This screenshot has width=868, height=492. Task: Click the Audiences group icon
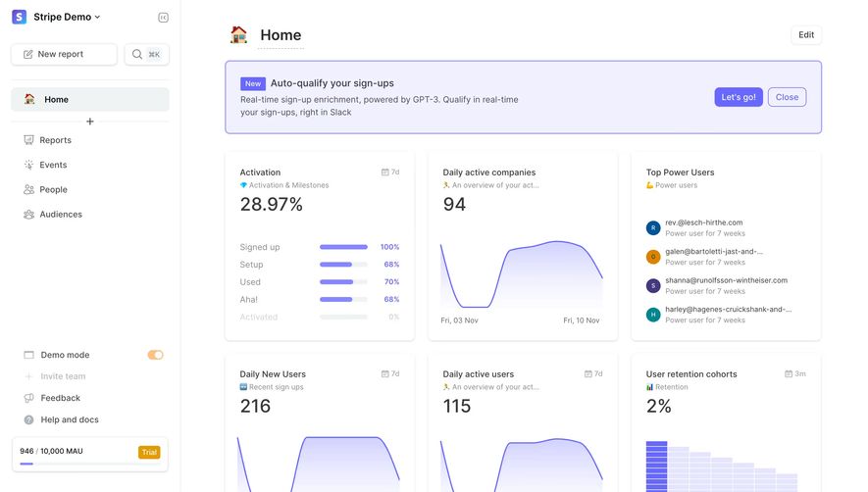tap(28, 215)
